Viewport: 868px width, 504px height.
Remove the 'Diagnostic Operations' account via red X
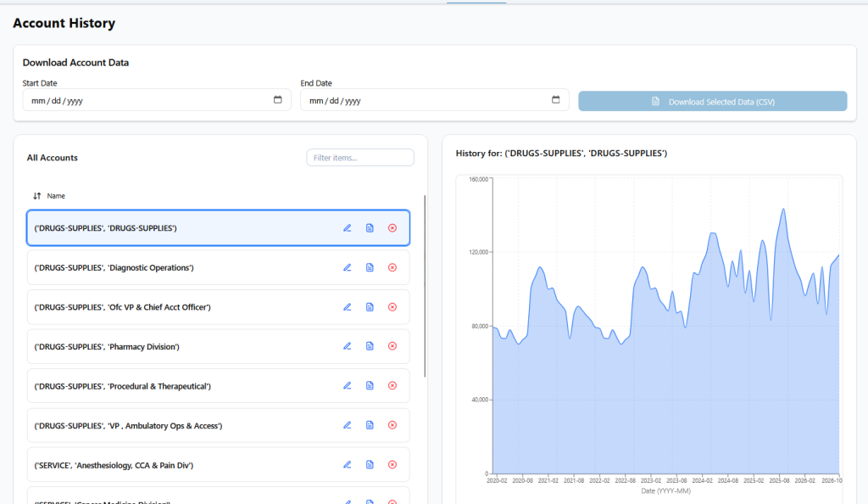[392, 267]
